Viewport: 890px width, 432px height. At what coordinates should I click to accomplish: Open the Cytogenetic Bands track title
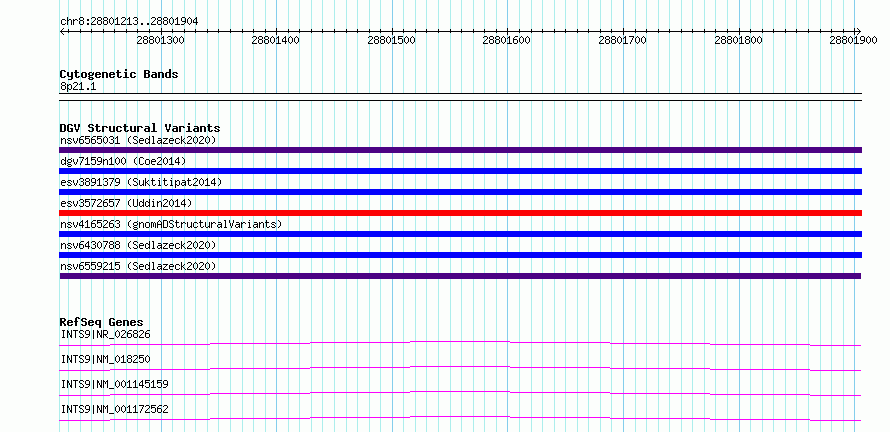click(x=119, y=74)
